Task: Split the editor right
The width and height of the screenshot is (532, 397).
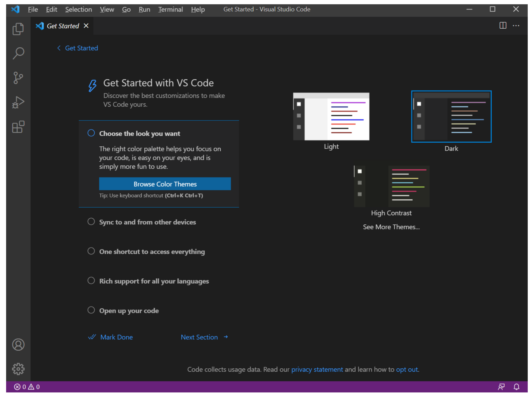Action: [x=503, y=26]
